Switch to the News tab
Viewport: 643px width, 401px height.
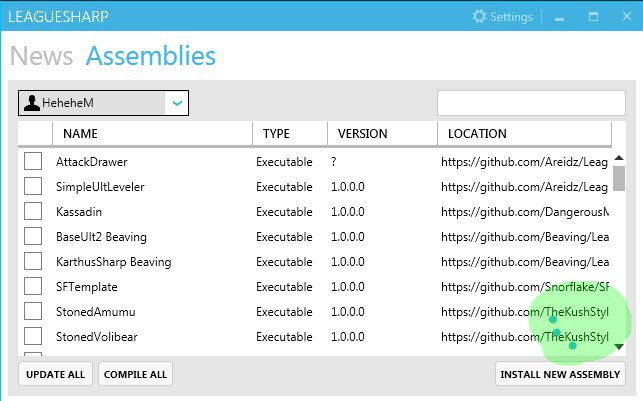tap(41, 56)
